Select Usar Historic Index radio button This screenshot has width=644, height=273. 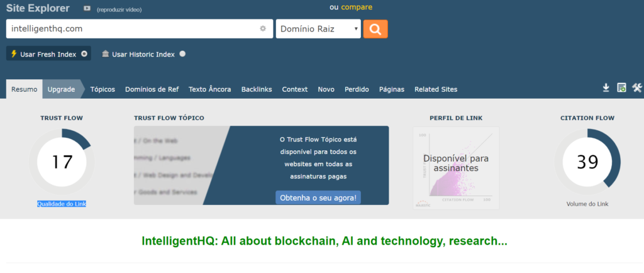(182, 53)
